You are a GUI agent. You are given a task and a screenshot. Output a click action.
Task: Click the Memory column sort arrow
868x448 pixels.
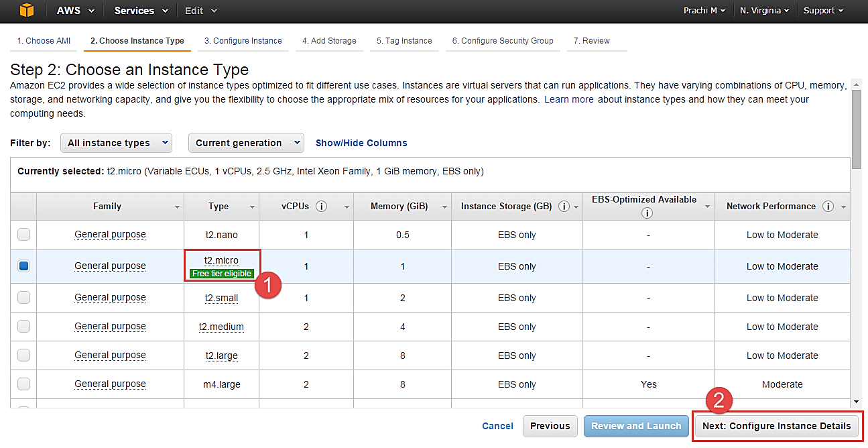tap(445, 207)
